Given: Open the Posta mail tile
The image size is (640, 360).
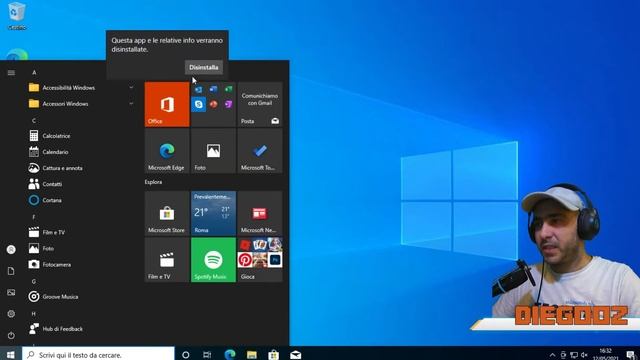Looking at the screenshot, I should (x=260, y=104).
